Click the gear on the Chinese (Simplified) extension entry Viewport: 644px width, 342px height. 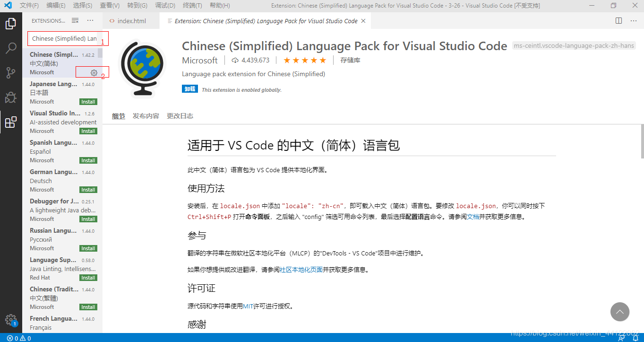(93, 72)
